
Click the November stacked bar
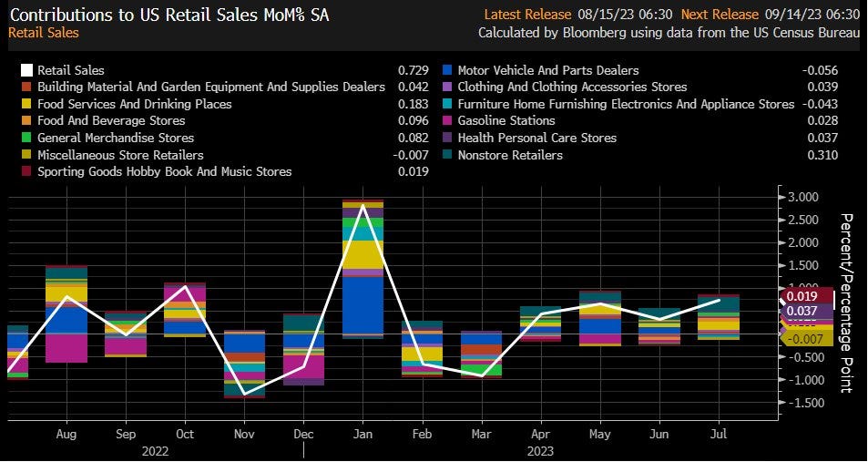click(244, 364)
